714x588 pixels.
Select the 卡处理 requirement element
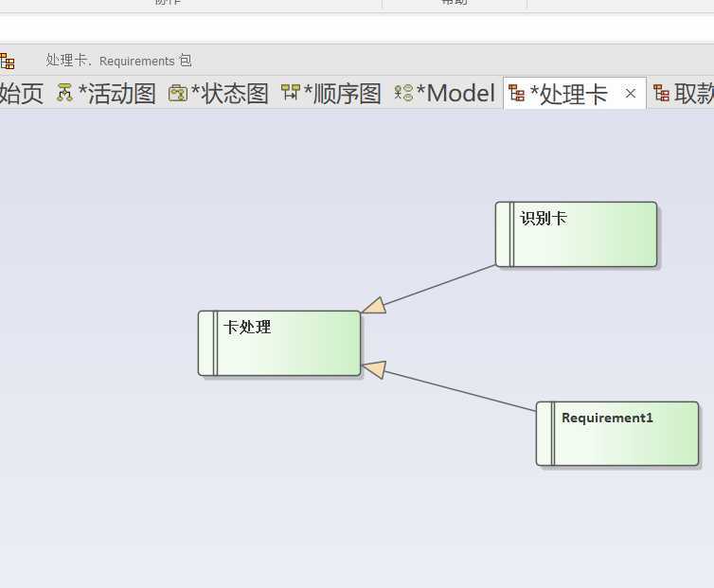click(279, 344)
